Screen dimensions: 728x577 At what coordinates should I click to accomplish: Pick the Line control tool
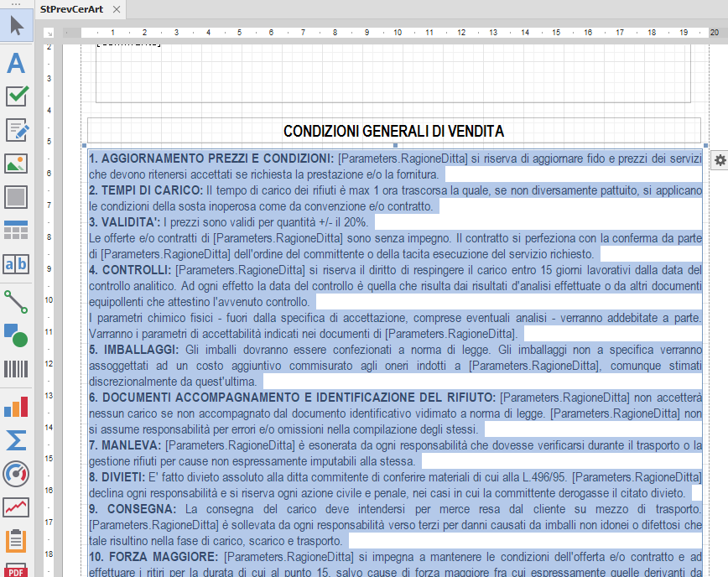point(17,300)
